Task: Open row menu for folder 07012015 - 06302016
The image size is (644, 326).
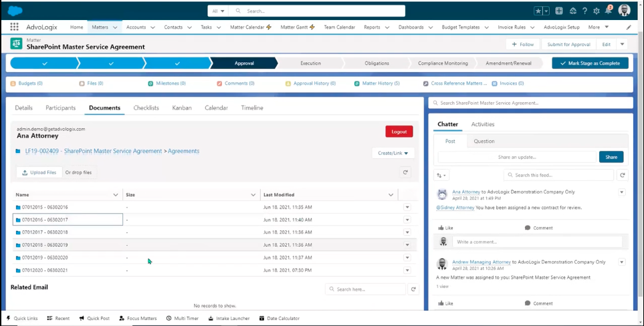Action: pyautogui.click(x=407, y=207)
